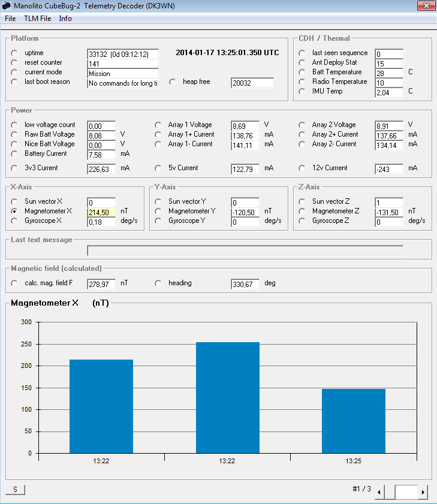Click the 13:25 bar in the chart
Screen dimensions: 437x504
354,421
